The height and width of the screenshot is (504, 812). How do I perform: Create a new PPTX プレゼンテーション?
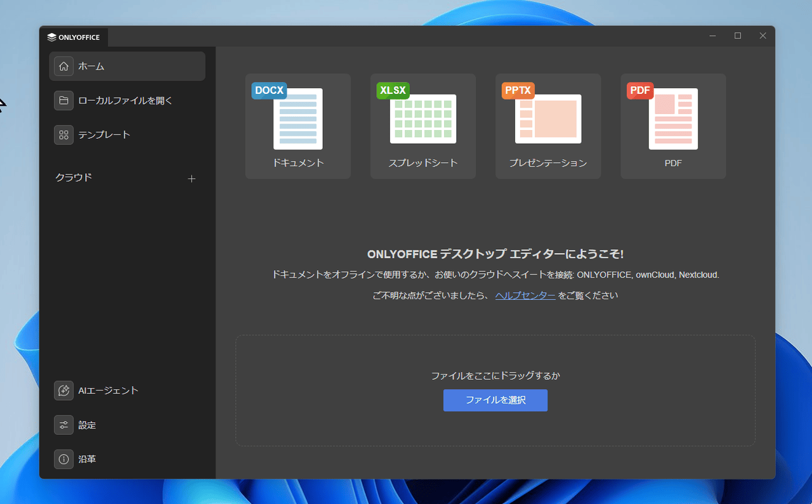548,126
